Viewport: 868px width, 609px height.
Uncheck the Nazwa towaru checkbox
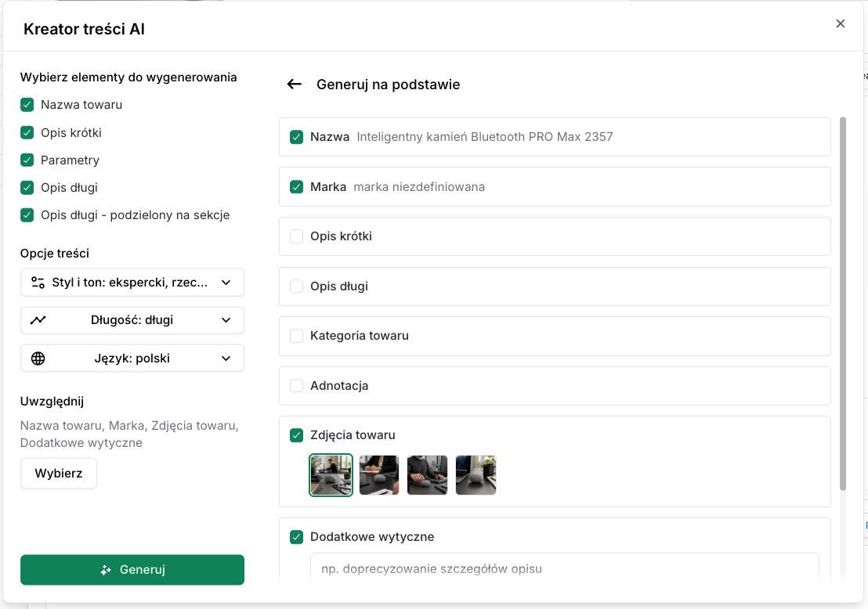pyautogui.click(x=27, y=105)
